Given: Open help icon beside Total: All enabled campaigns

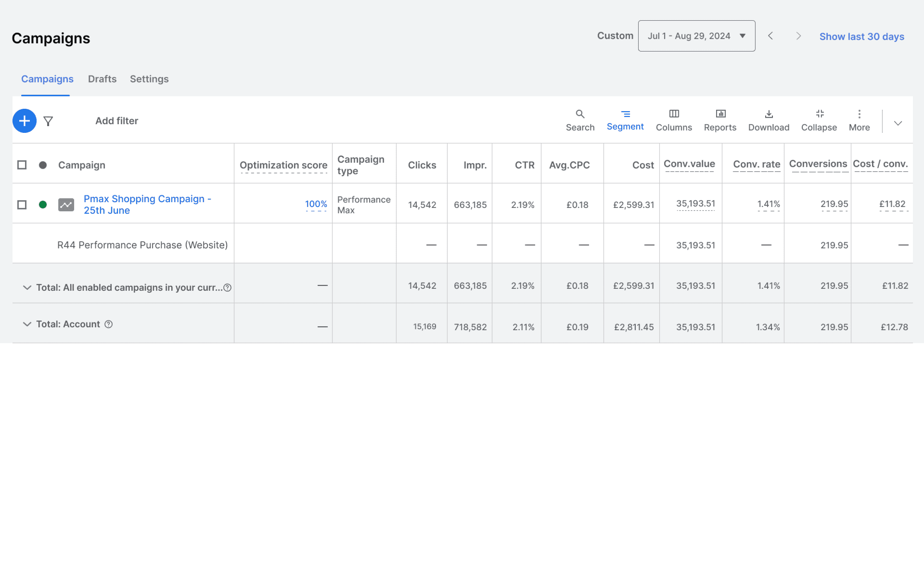Looking at the screenshot, I should pyautogui.click(x=228, y=288).
